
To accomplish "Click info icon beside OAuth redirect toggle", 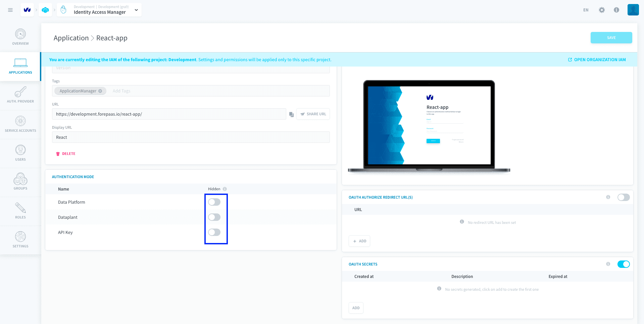I will coord(608,197).
